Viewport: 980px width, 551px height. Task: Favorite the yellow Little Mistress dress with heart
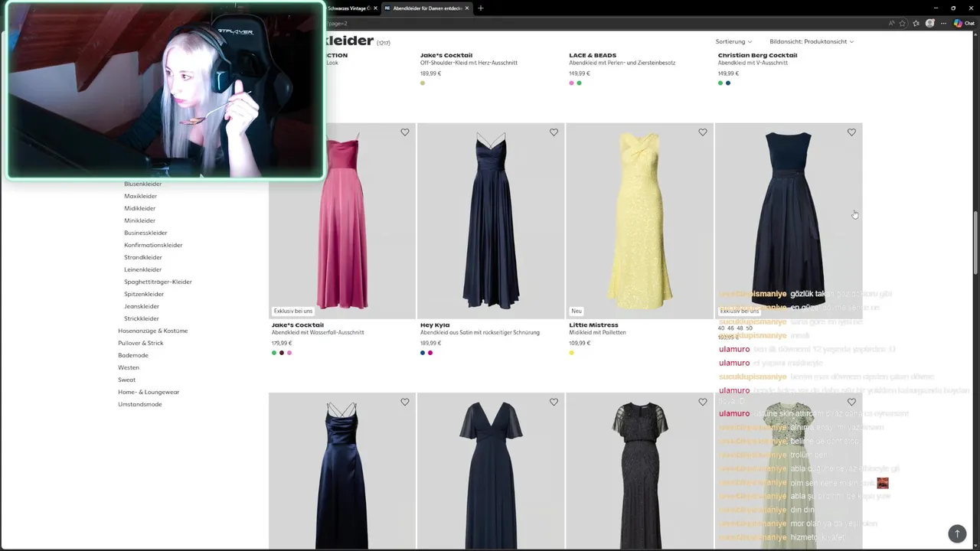pos(703,132)
